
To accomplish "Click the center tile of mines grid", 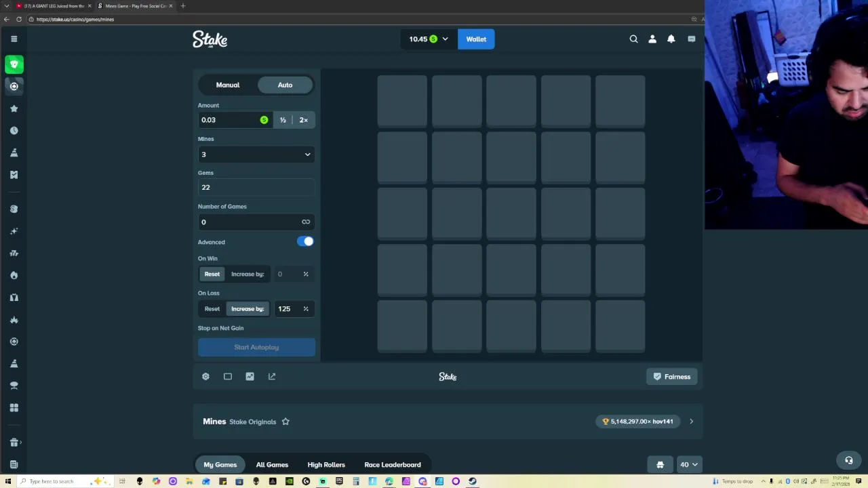I will [511, 214].
